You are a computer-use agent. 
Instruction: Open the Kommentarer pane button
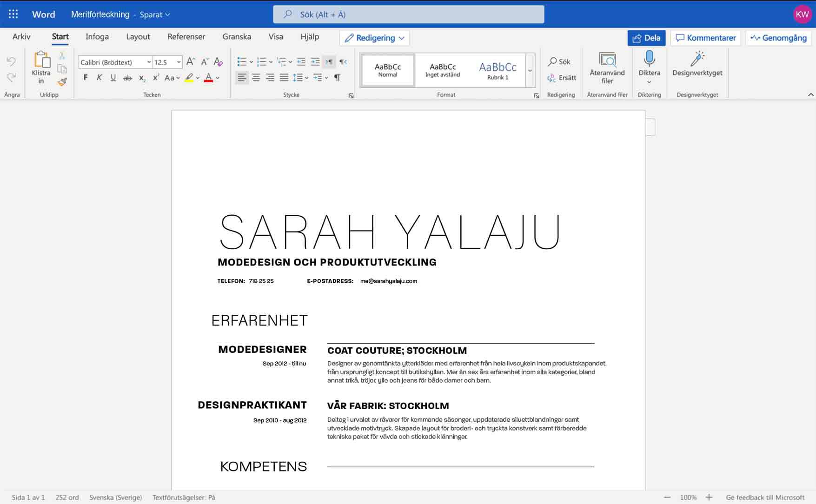click(x=705, y=38)
